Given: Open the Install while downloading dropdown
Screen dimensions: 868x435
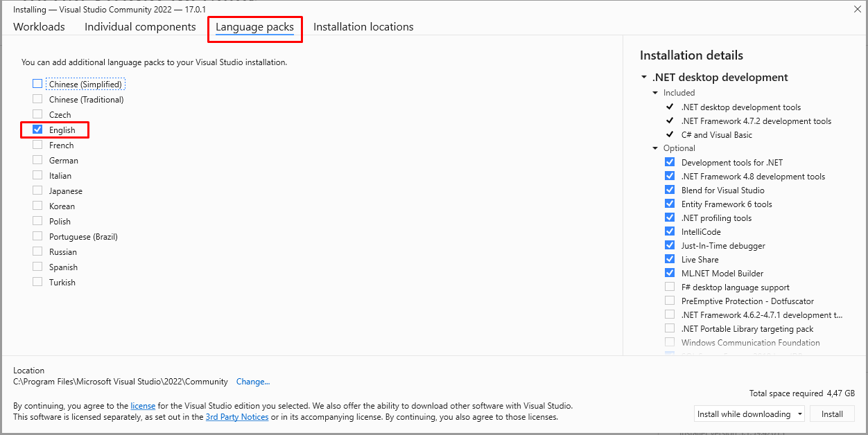Looking at the screenshot, I should 749,414.
